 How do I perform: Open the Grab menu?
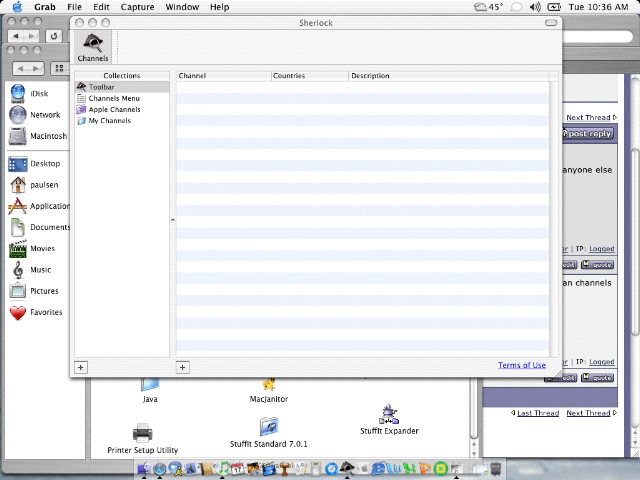[44, 7]
